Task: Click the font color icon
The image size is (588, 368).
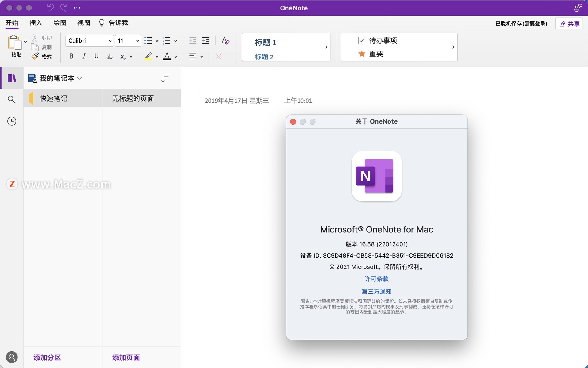Action: [x=167, y=56]
